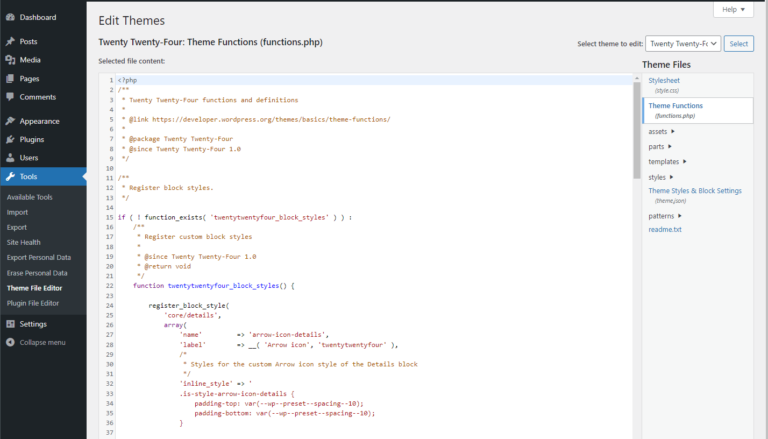Click the Dashboard gauge icon
Viewport: 768px width, 439px height.
pos(10,17)
